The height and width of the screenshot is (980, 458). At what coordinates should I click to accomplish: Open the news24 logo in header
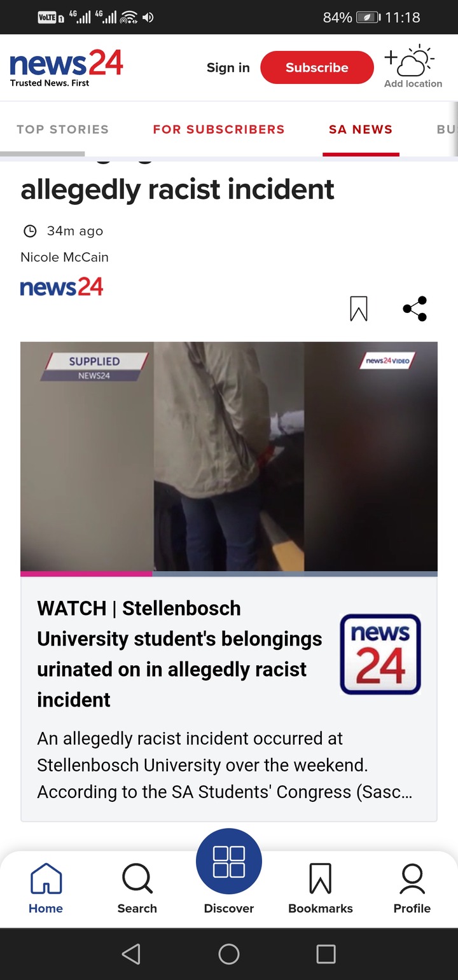[66, 67]
